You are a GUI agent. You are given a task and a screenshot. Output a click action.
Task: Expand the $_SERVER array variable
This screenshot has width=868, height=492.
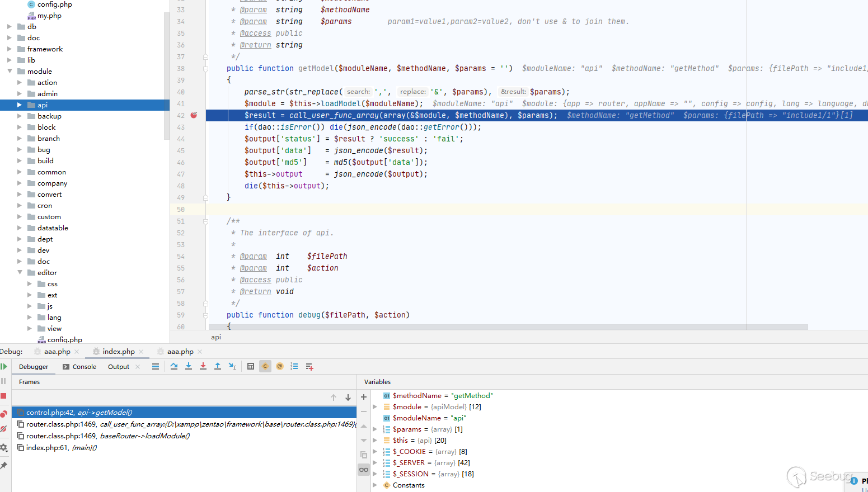pyautogui.click(x=375, y=463)
